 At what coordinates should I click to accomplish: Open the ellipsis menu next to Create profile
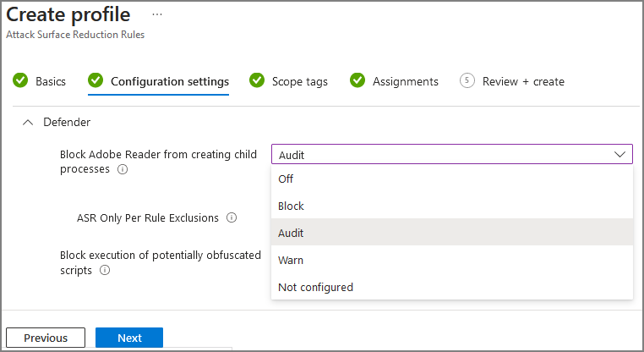(157, 15)
